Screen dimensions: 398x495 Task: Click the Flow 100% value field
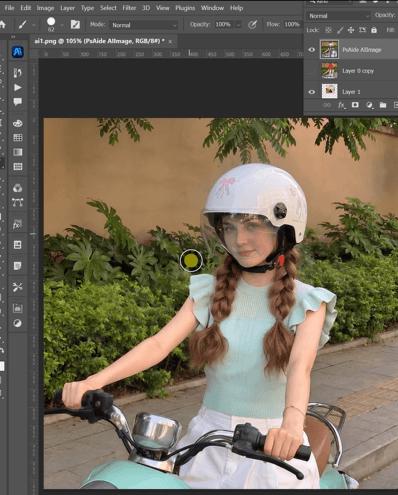pos(292,25)
